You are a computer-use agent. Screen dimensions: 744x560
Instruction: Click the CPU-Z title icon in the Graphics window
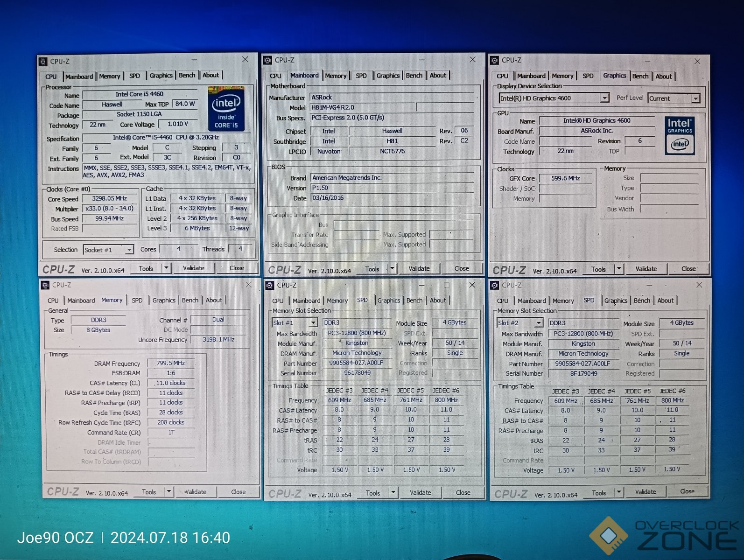[495, 60]
